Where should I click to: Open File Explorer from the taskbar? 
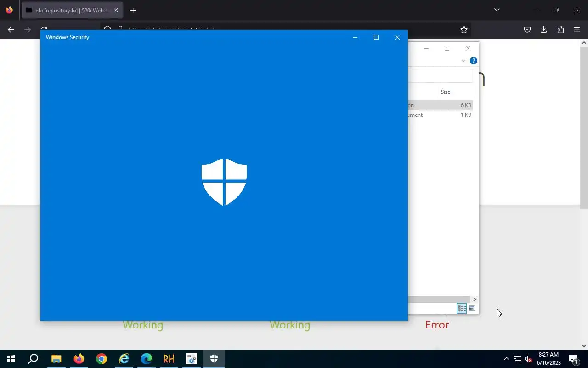(56, 359)
